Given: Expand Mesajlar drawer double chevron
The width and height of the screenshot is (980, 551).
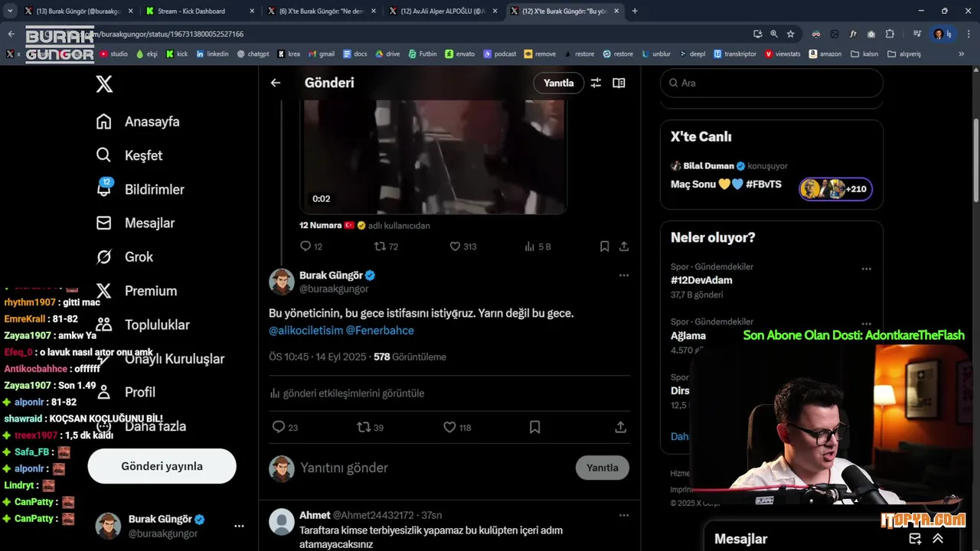Looking at the screenshot, I should (938, 539).
